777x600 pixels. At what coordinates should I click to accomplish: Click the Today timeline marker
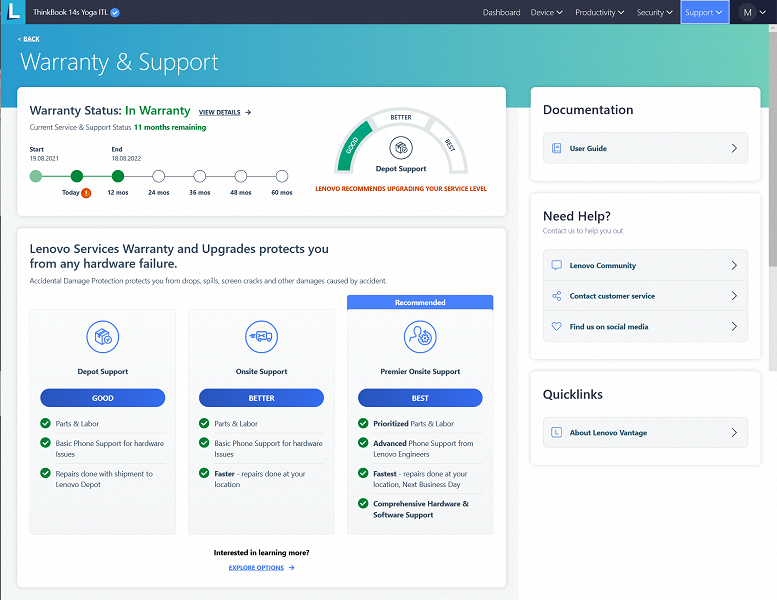(77, 176)
